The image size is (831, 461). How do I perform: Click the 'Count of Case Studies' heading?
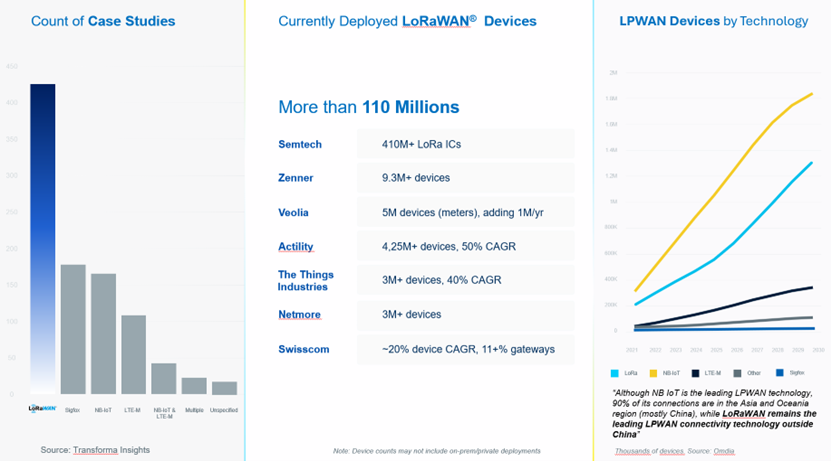pos(103,21)
